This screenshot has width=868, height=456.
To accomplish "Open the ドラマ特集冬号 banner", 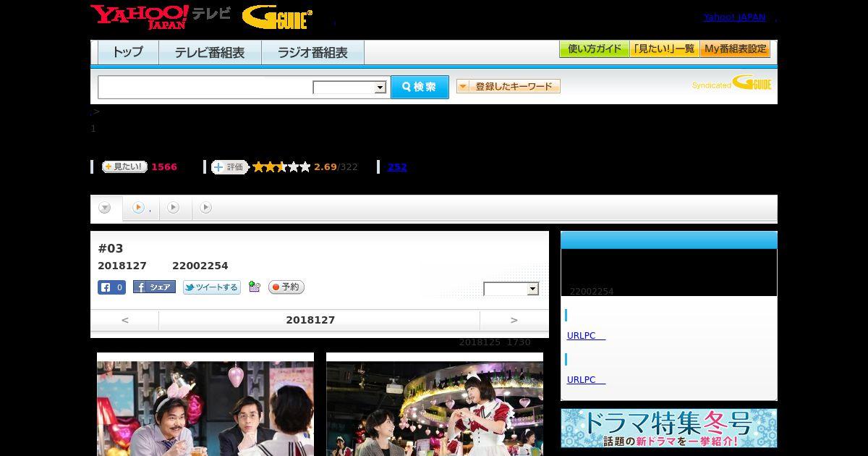I will point(669,428).
